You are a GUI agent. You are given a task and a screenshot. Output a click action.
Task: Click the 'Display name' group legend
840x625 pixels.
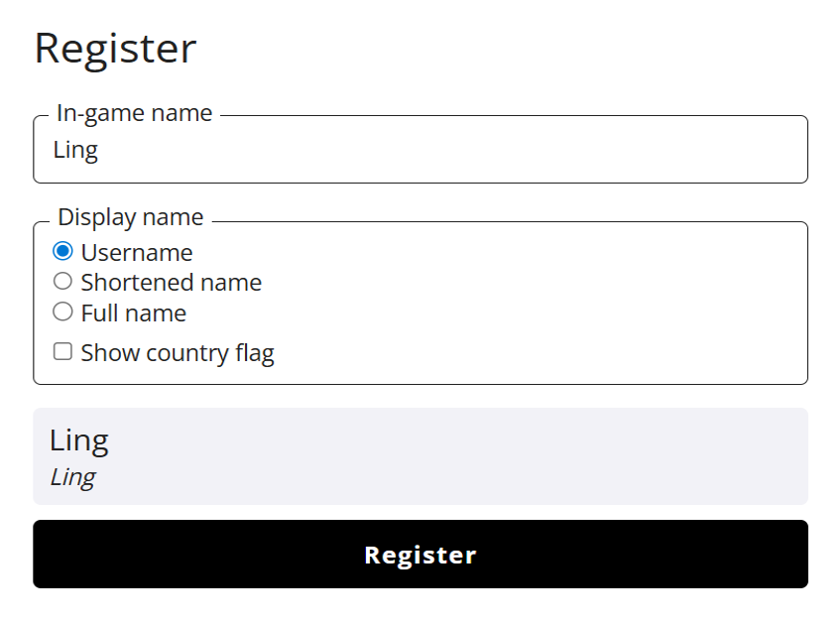(130, 217)
